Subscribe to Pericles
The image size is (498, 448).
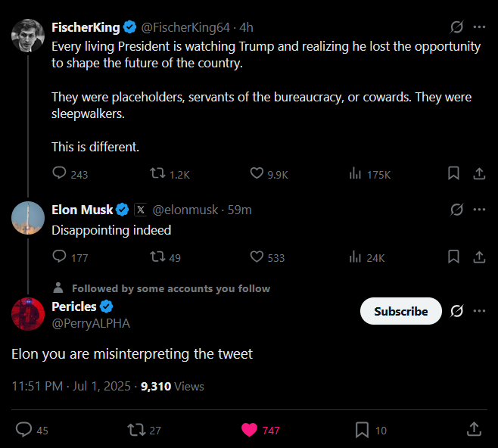click(x=401, y=311)
